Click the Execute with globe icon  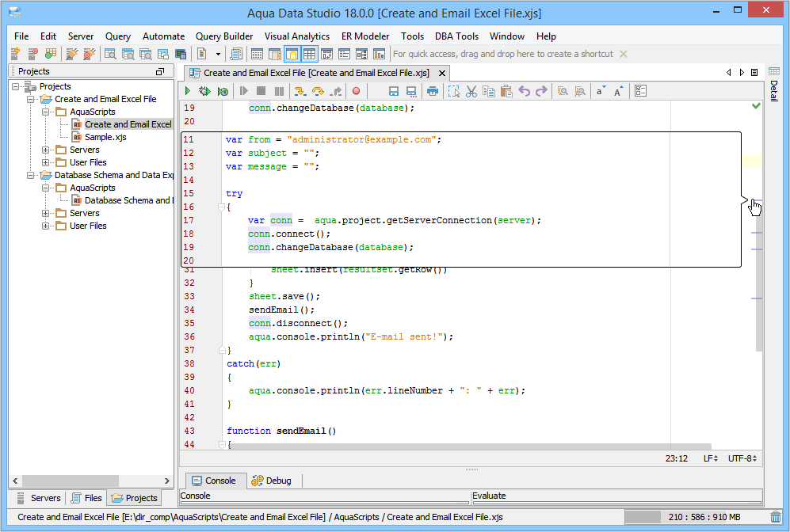(223, 91)
